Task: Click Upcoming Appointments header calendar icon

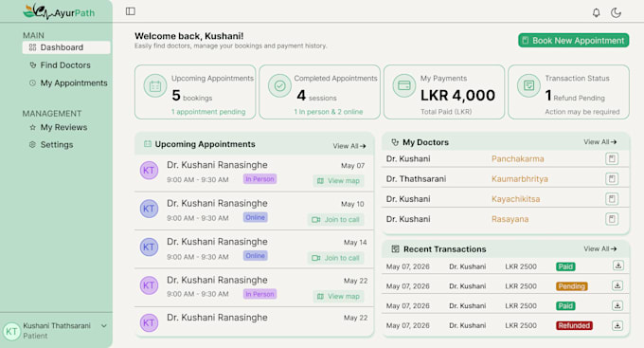Action: [x=148, y=144]
